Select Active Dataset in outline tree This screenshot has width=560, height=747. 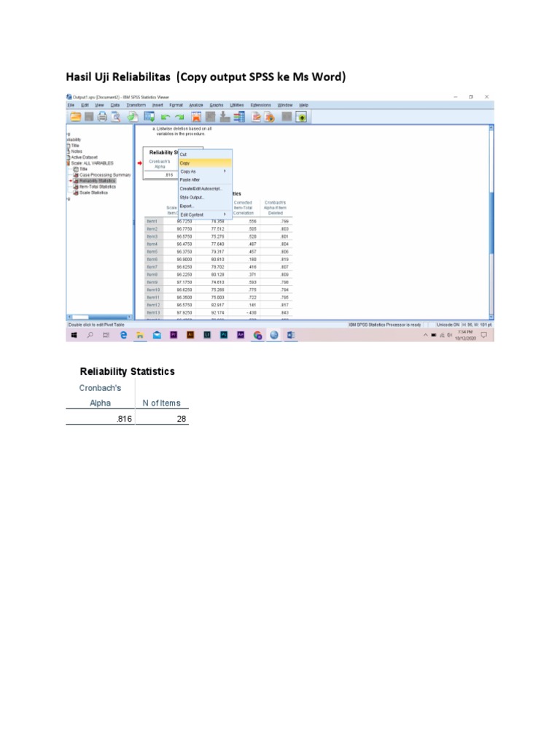(x=84, y=158)
